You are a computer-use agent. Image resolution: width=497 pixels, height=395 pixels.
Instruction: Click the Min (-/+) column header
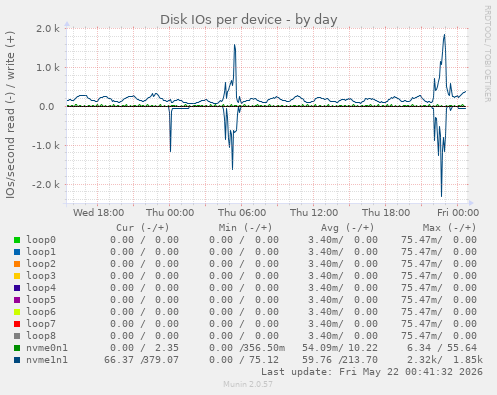pyautogui.click(x=245, y=228)
